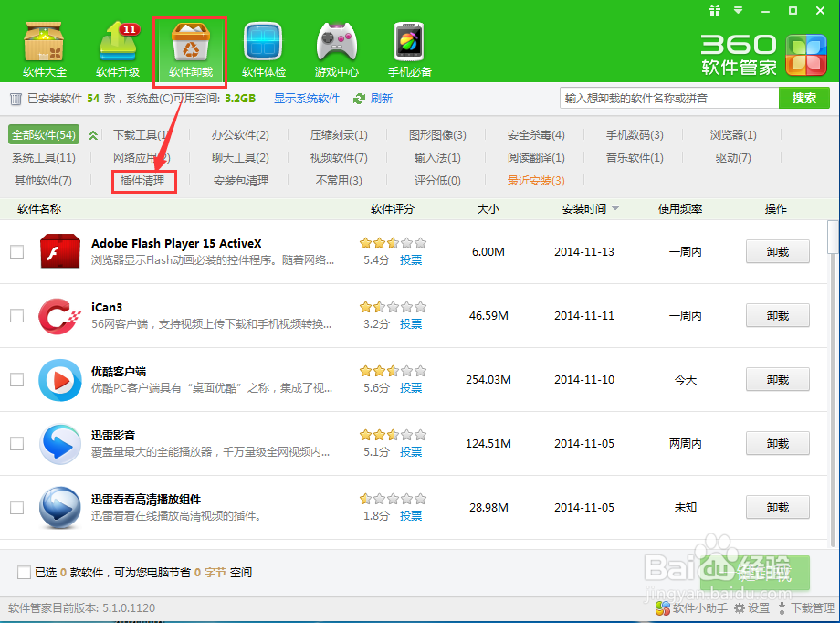The height and width of the screenshot is (623, 840).
Task: Select 不常用(3) category
Action: click(339, 181)
